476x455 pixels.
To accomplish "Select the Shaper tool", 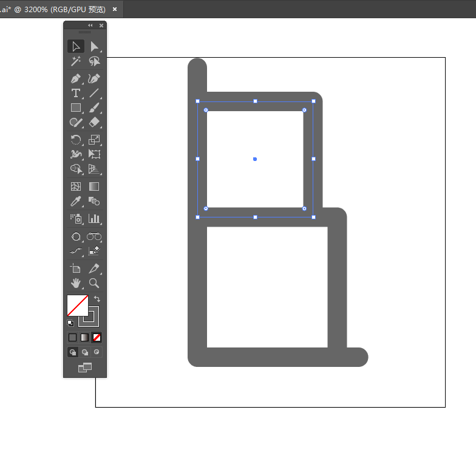I will coord(76,123).
